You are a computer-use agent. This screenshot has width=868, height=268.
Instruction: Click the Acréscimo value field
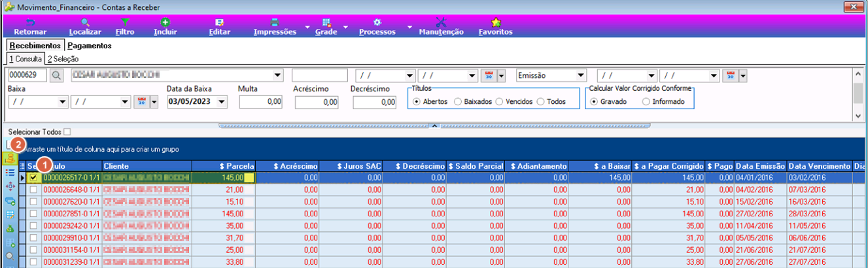click(x=317, y=102)
